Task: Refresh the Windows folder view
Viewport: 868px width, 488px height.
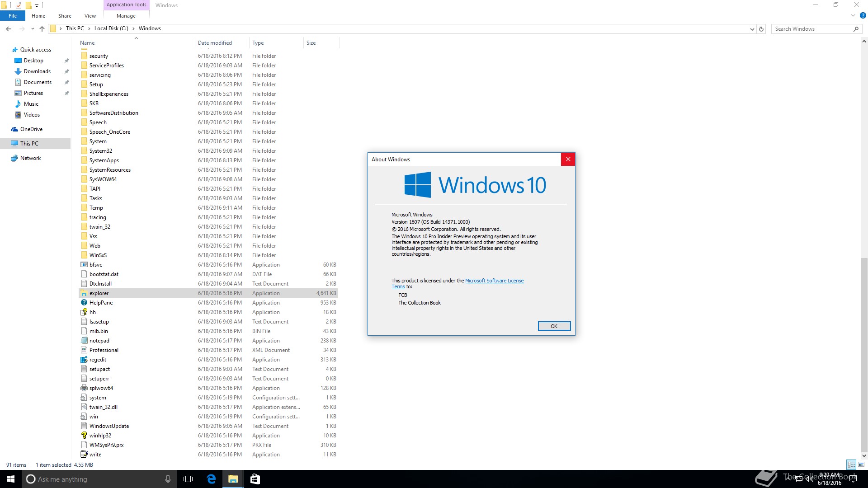Action: point(761,29)
